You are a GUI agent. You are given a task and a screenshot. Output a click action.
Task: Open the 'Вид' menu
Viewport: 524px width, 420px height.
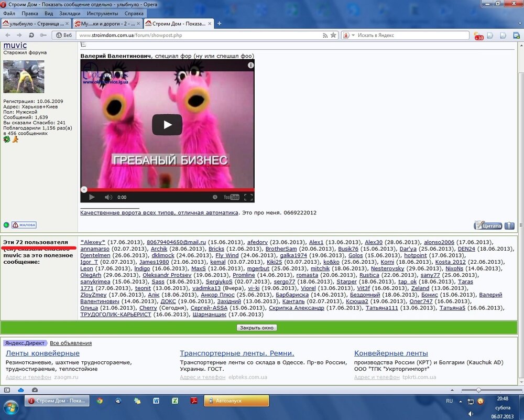(x=49, y=14)
